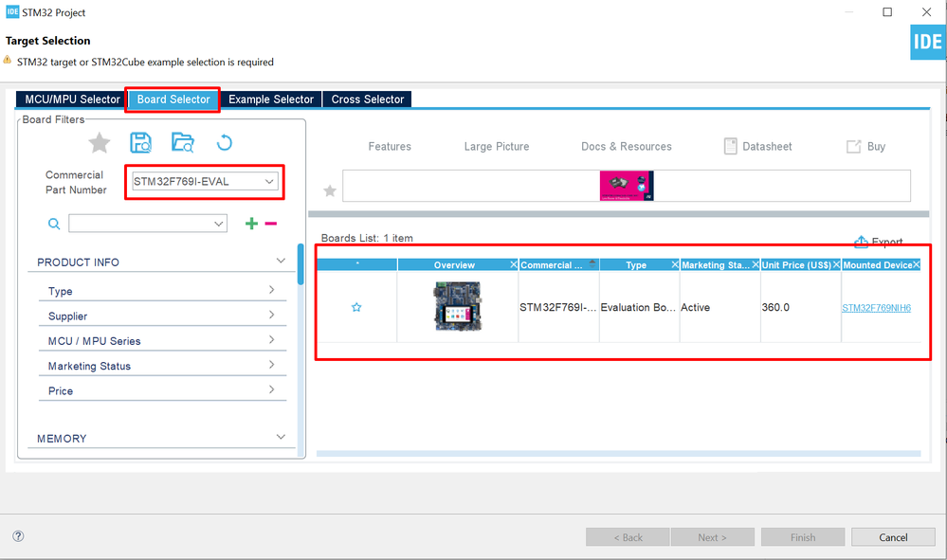Screen dimensions: 947x560
Task: Add a search filter with green plus
Action: pyautogui.click(x=251, y=224)
